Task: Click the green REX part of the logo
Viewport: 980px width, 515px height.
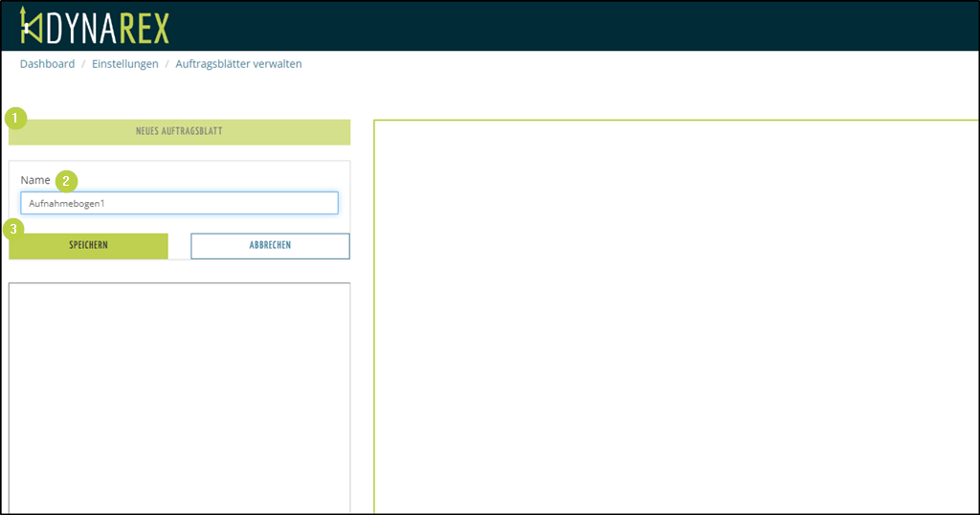Action: [x=144, y=29]
